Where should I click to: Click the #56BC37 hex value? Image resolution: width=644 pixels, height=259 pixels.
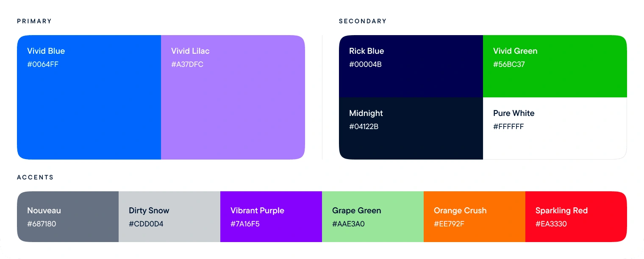point(509,65)
